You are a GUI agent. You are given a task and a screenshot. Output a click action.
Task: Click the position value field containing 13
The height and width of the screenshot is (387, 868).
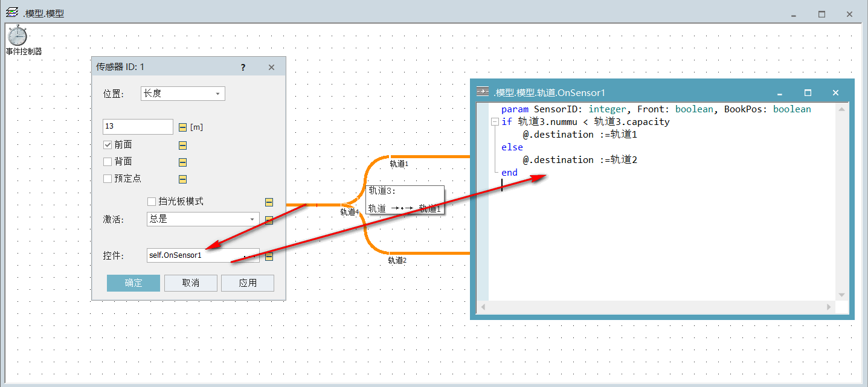coord(138,127)
